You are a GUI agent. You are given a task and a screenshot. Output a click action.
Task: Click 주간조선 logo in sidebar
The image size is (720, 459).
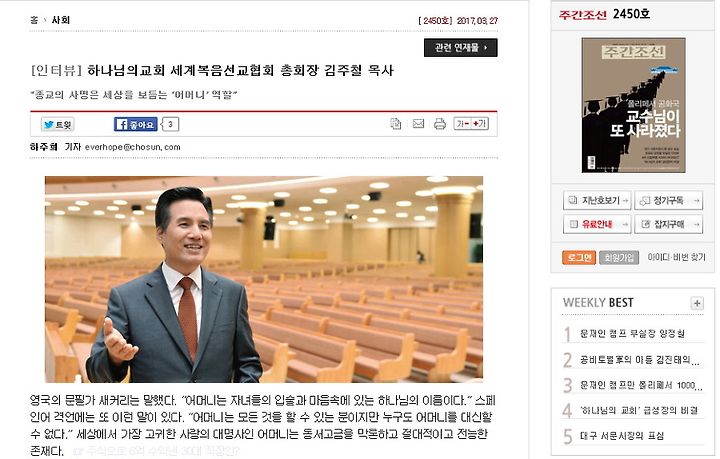point(583,15)
